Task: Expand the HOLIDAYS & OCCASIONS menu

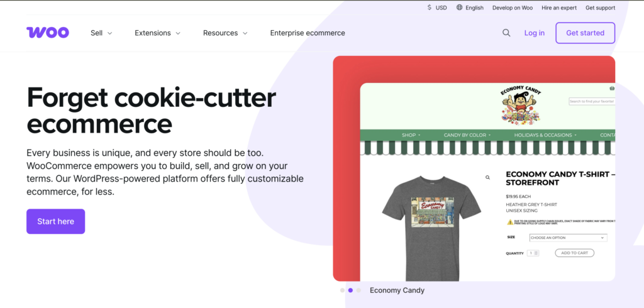Action: (545, 135)
